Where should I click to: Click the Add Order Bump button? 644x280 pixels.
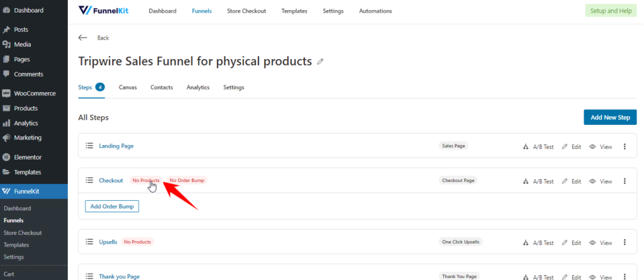point(112,206)
